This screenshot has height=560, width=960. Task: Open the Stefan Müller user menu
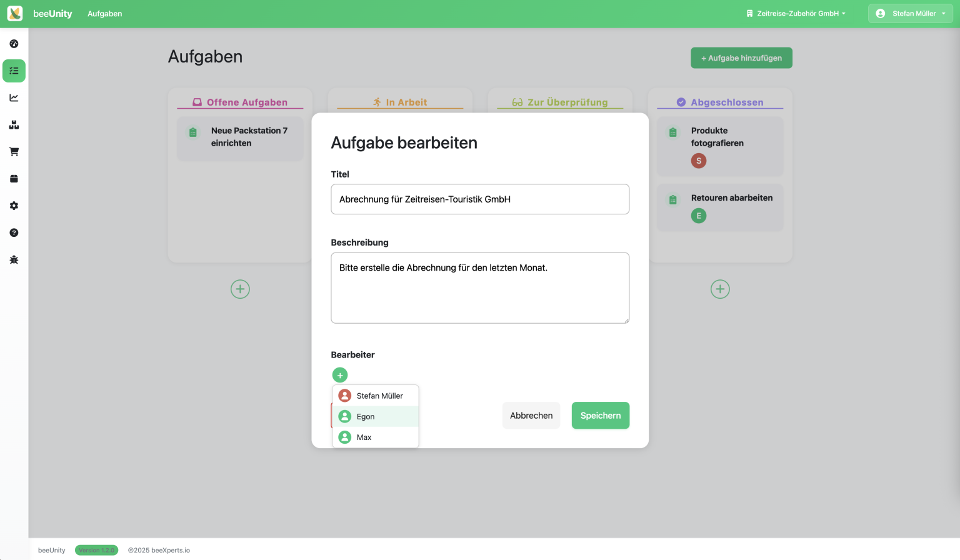click(x=910, y=14)
